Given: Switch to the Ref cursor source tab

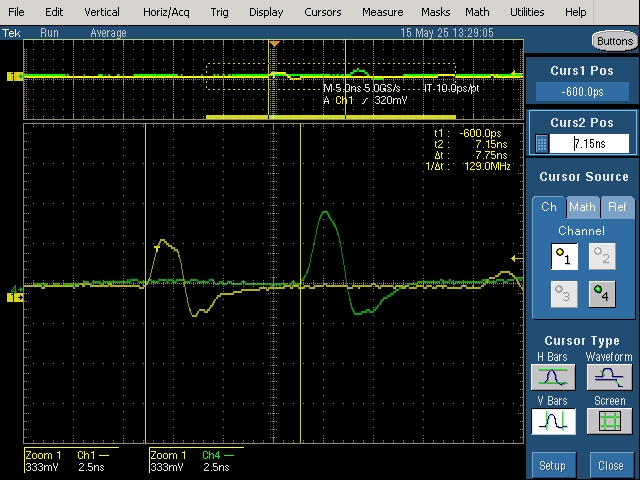Looking at the screenshot, I should [x=617, y=207].
